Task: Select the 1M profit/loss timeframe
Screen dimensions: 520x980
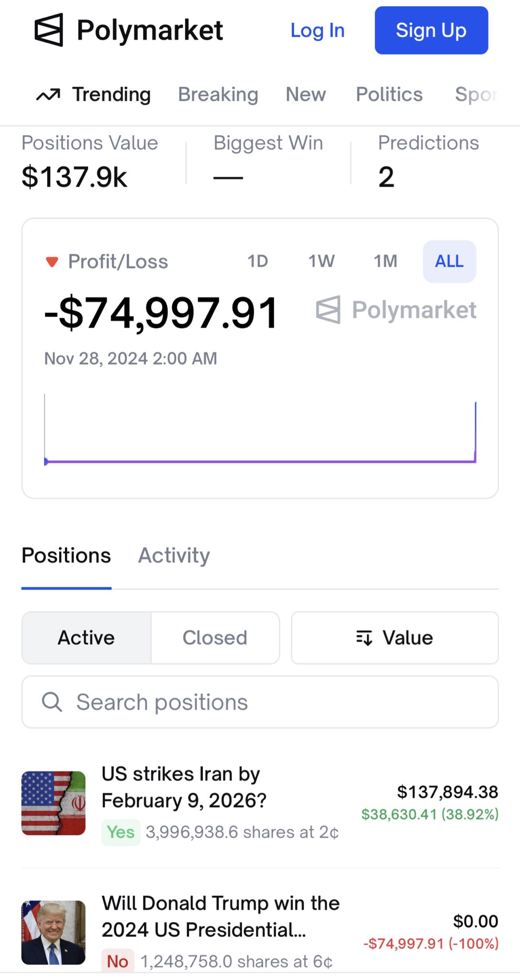Action: tap(385, 261)
